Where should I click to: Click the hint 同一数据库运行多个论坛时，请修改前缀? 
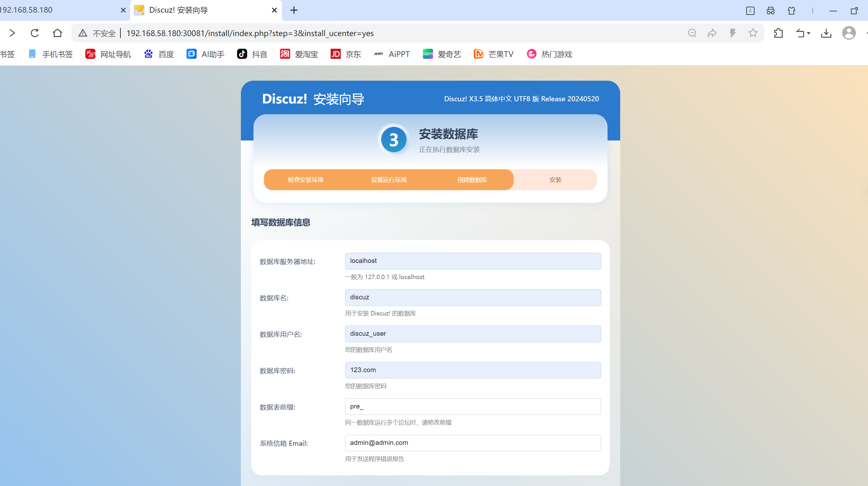tap(398, 423)
